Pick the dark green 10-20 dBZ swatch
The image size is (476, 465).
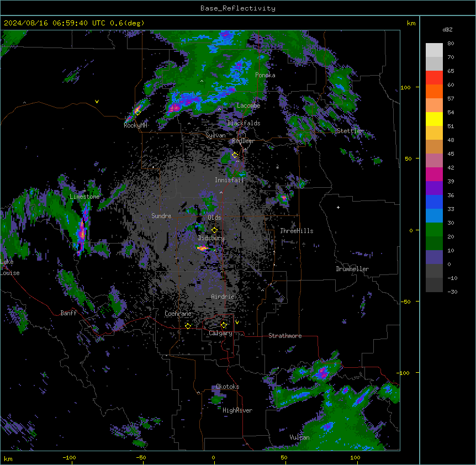[434, 244]
